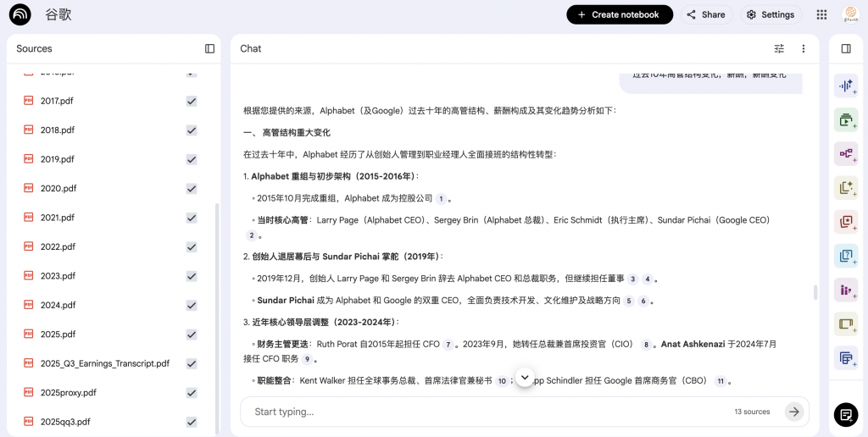The image size is (868, 437).
Task: Deselect the 2021.pdf source
Action: coord(192,218)
